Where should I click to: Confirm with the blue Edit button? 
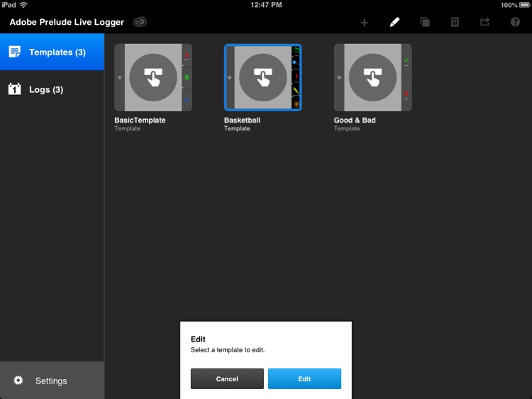tap(304, 378)
